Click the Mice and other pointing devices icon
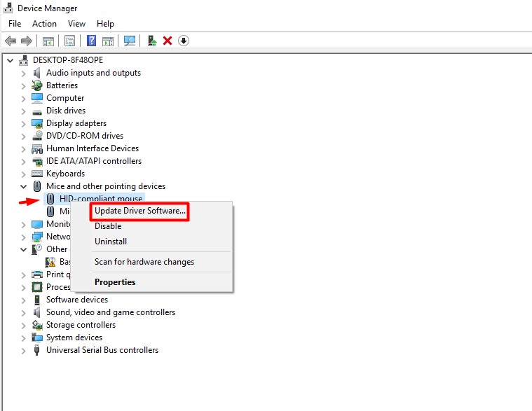 click(36, 186)
